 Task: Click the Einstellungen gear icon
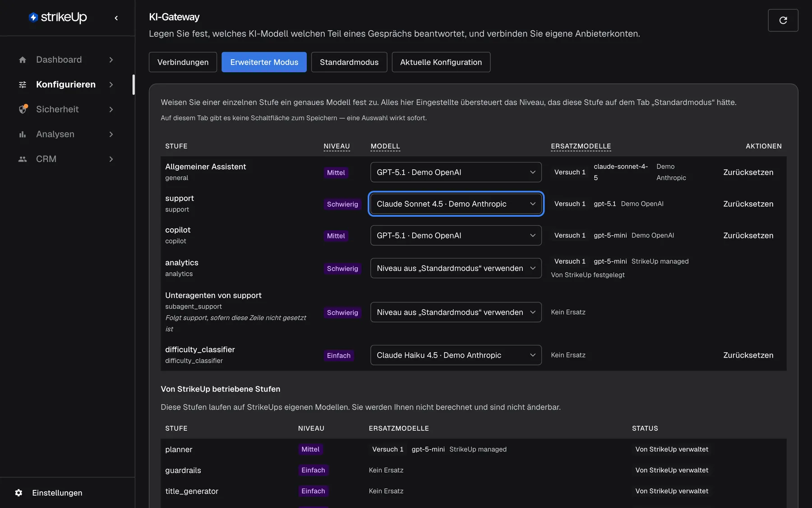point(18,493)
